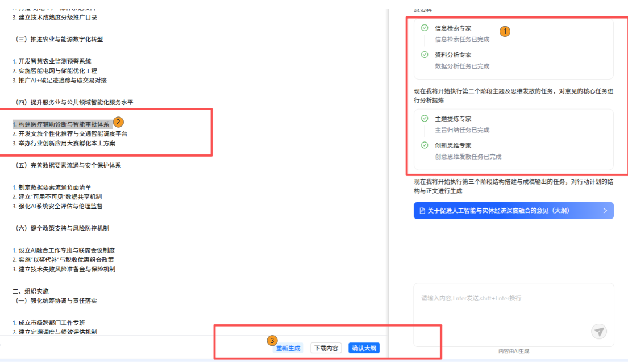Click the outline item 成立市级跨部门工作专班
This screenshot has height=364, width=628.
point(51,323)
